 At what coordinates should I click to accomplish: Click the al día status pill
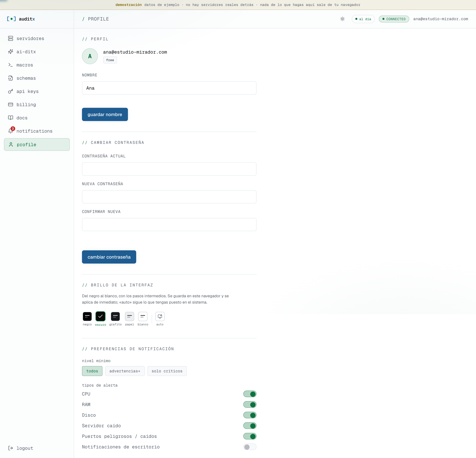click(363, 19)
